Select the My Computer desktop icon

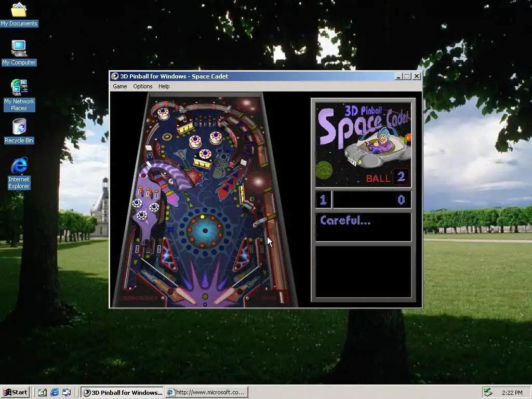tap(19, 53)
